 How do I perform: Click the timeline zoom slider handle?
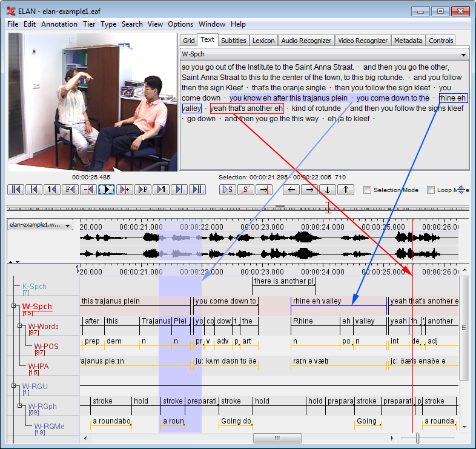pos(417,438)
